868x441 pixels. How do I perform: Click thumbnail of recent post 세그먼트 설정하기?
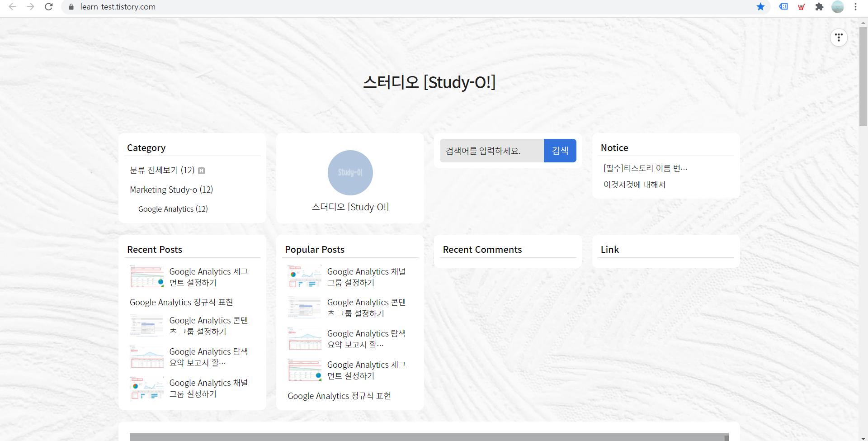[146, 276]
